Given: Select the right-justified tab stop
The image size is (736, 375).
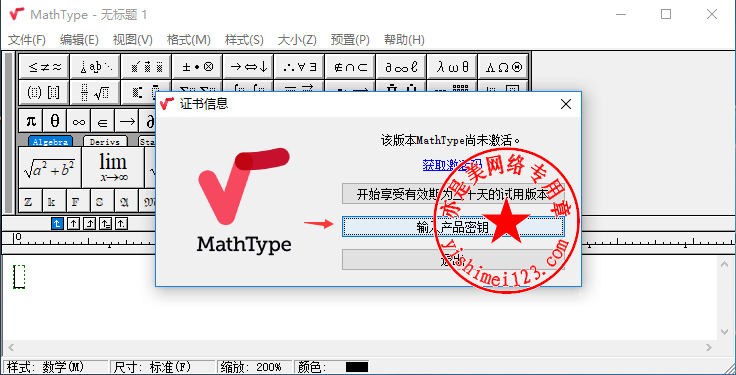Looking at the screenshot, I should point(89,224).
